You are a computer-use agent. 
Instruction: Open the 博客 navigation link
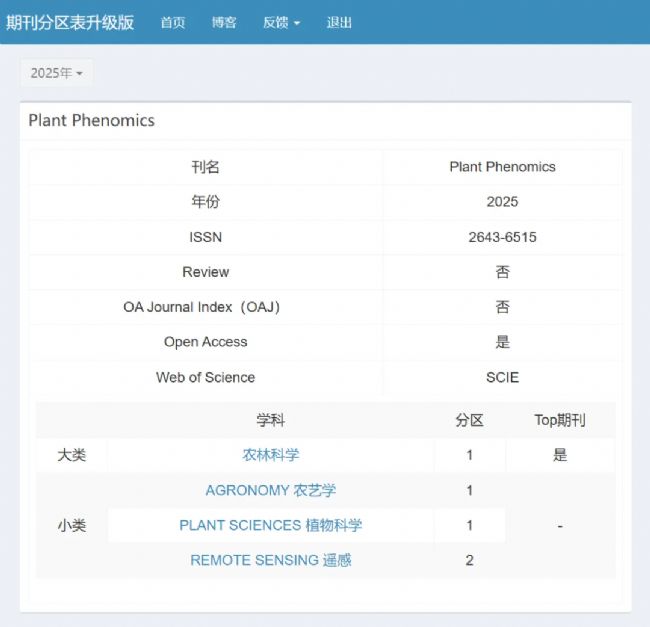point(224,22)
